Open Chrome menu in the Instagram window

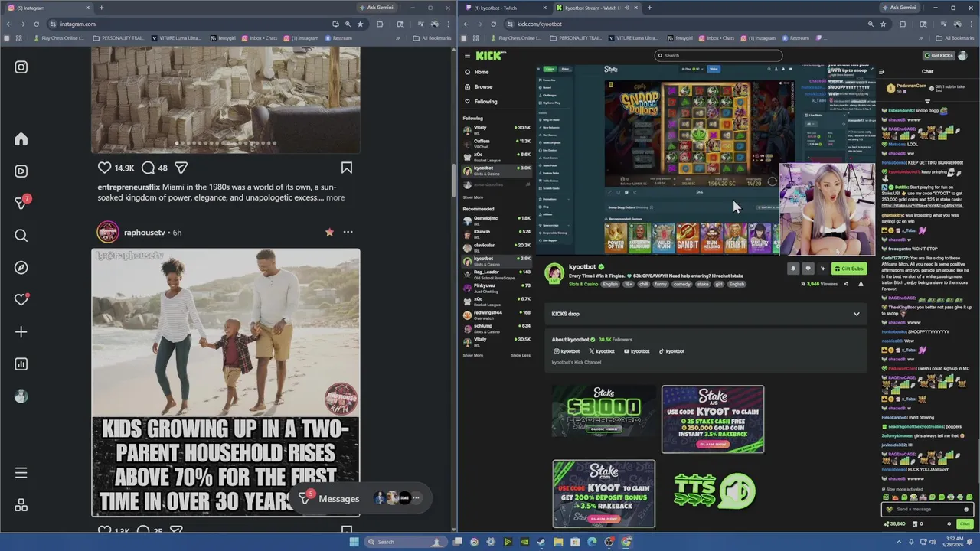(448, 24)
